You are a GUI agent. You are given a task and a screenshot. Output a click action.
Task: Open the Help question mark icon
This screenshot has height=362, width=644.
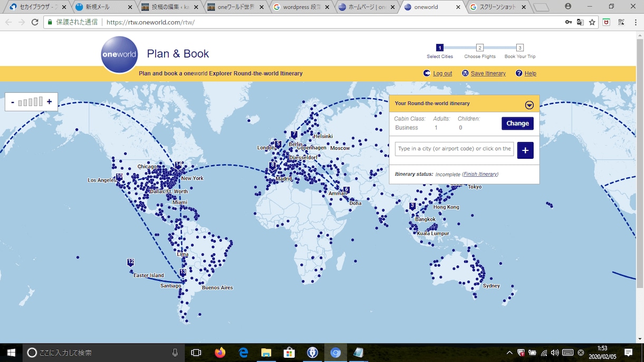pyautogui.click(x=519, y=73)
